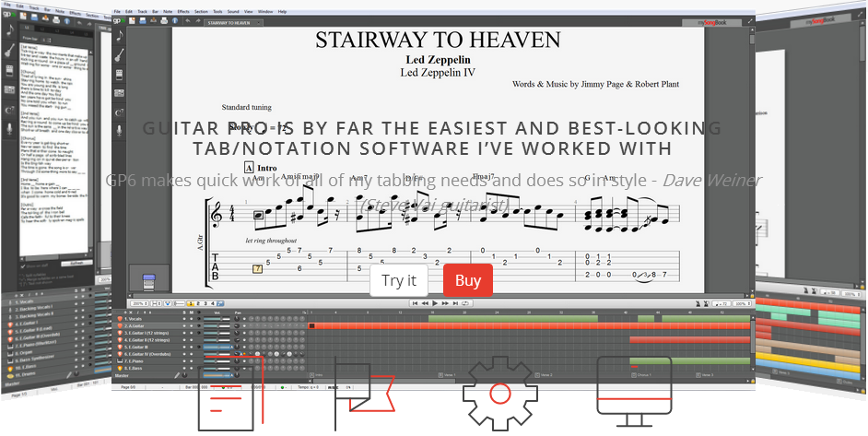Click the Try it button
Image resolution: width=868 pixels, height=436 pixels.
point(399,281)
